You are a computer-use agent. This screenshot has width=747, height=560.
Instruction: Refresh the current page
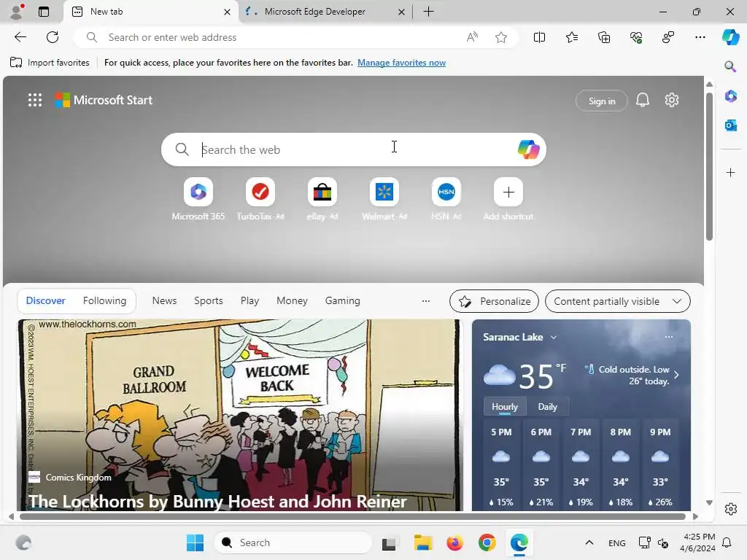click(x=53, y=37)
